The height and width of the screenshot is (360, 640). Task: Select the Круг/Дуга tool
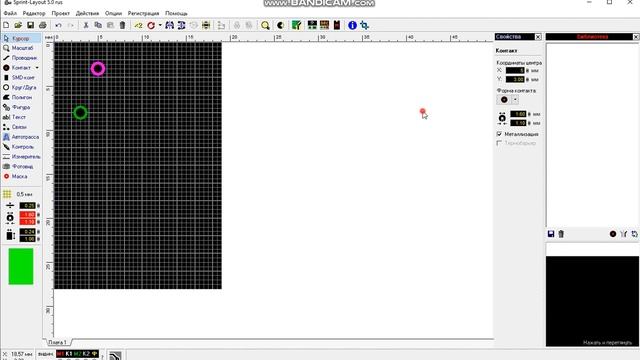pos(21,87)
